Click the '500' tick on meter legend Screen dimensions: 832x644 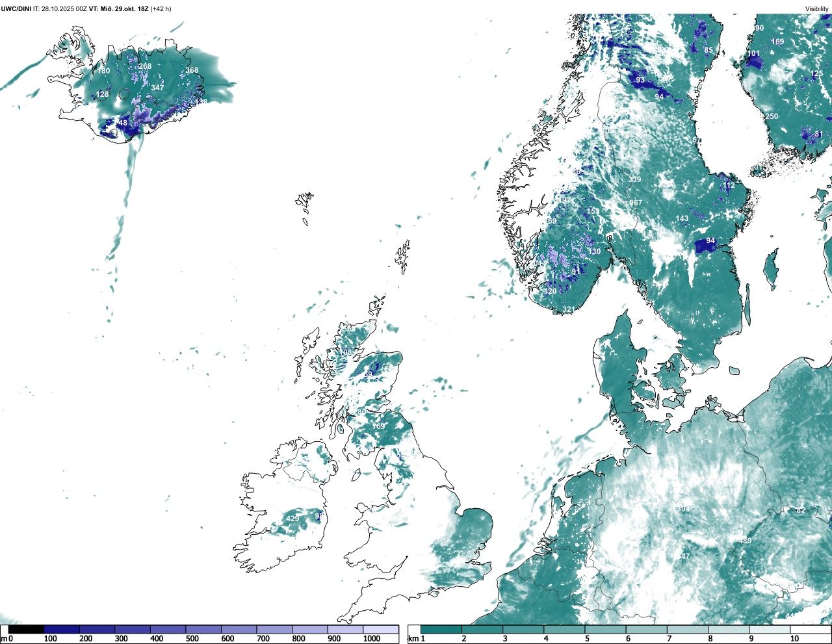[x=192, y=639]
